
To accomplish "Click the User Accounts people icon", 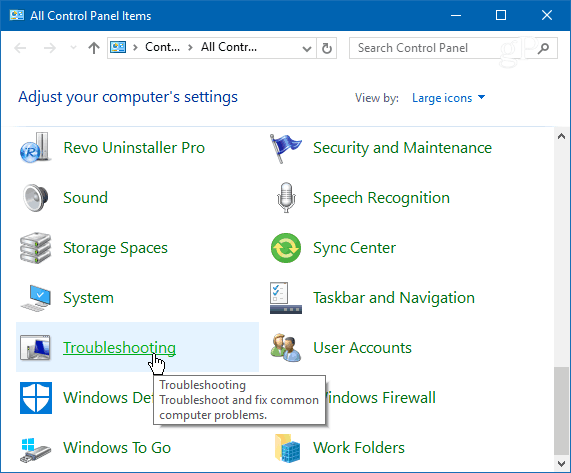I will (x=286, y=347).
